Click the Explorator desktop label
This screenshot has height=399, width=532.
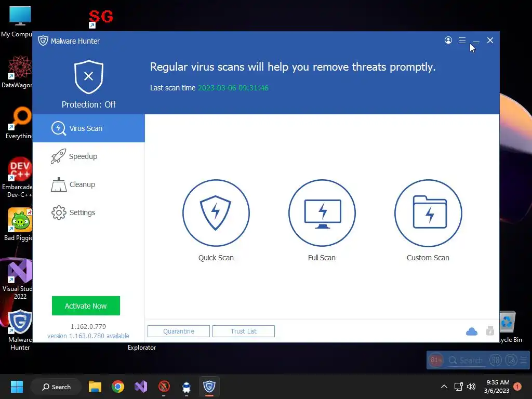142,348
